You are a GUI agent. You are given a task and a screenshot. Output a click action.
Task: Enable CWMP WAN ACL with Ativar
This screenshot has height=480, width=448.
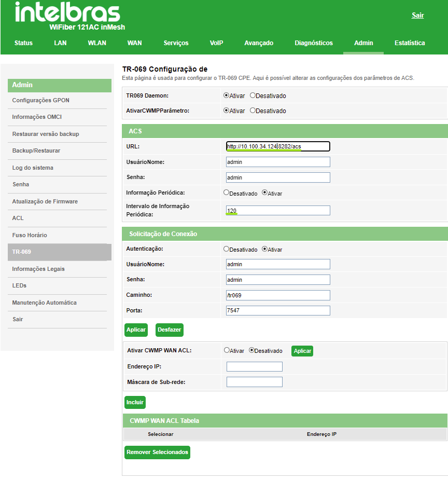tap(227, 350)
